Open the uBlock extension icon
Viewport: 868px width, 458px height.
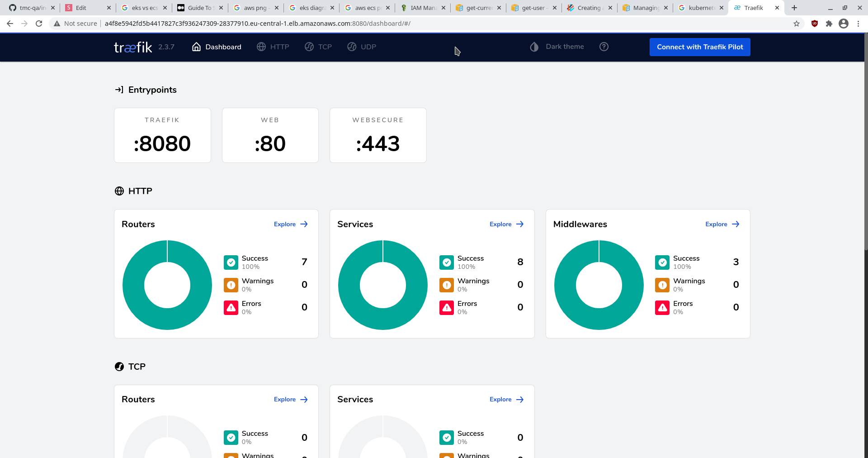815,24
